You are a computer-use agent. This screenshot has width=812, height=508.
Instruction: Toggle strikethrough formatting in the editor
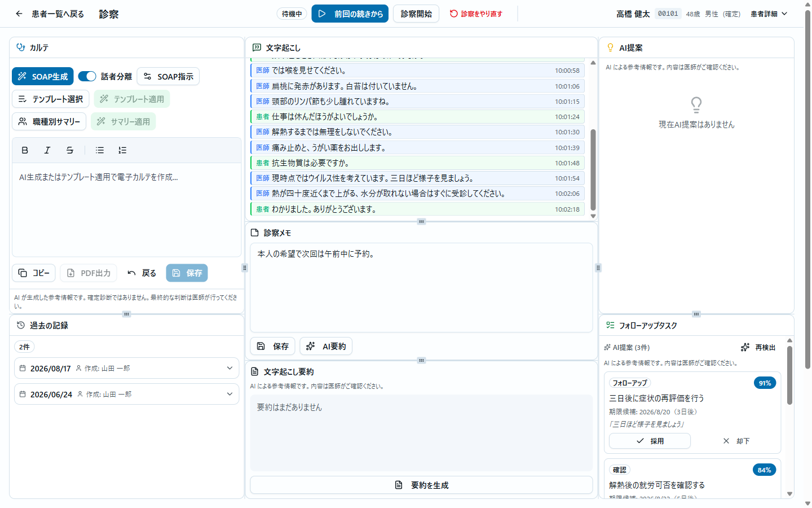[x=70, y=150]
